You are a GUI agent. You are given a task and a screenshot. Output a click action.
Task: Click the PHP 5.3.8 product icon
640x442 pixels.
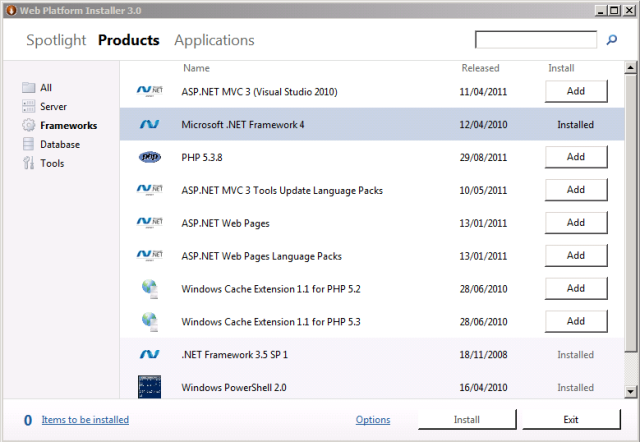[x=149, y=157]
